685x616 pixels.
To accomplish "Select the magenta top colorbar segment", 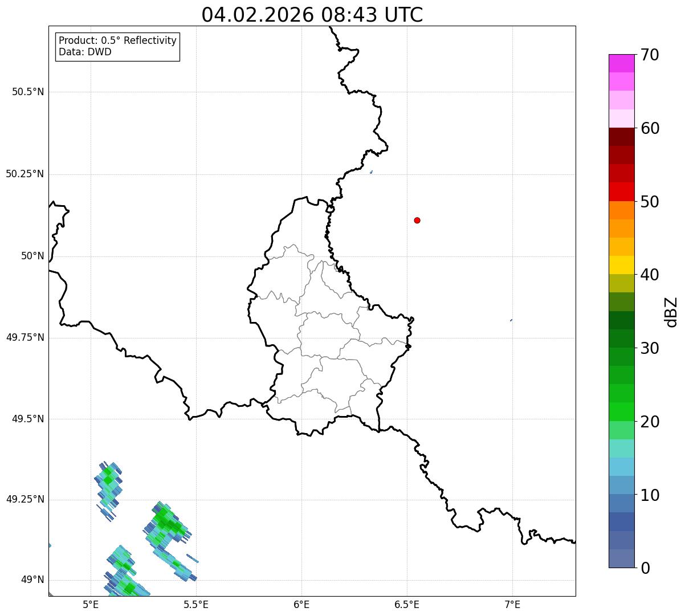I will click(621, 63).
